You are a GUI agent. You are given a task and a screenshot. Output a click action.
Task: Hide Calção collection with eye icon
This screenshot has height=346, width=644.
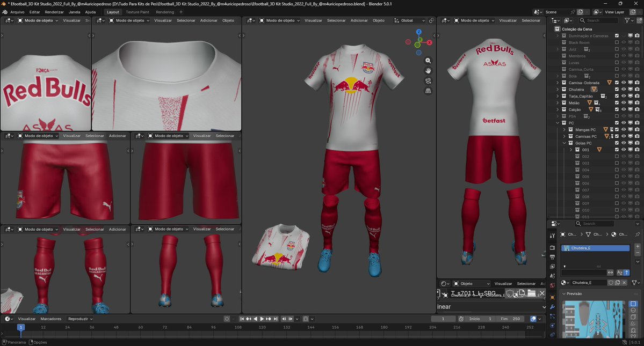(624, 109)
